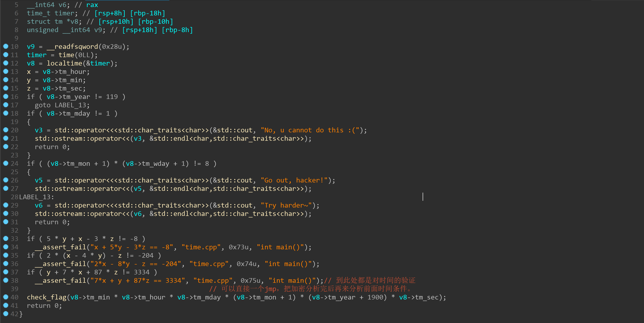644x323 pixels.
Task: Select string "x + 5*y - 3*z == -8"
Action: (x=132, y=247)
